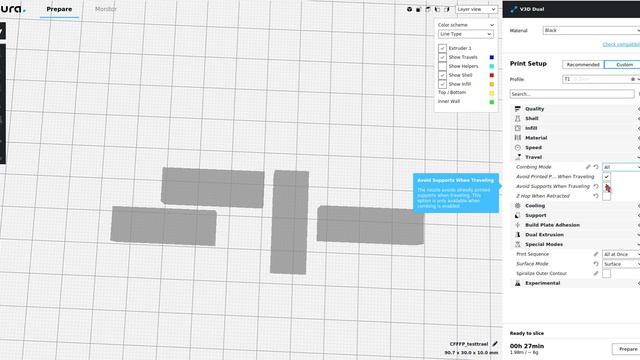Uncheck Show Infill

(x=442, y=84)
